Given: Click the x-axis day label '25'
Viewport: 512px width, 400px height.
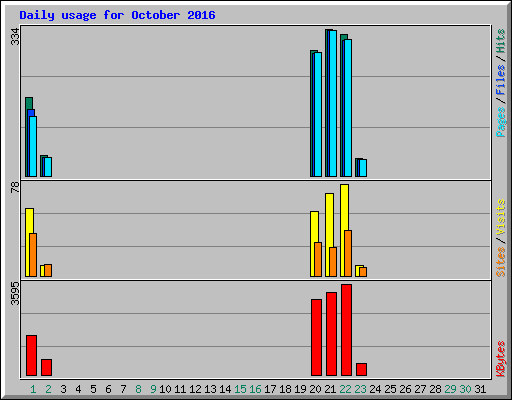Looking at the screenshot, I should point(390,389).
